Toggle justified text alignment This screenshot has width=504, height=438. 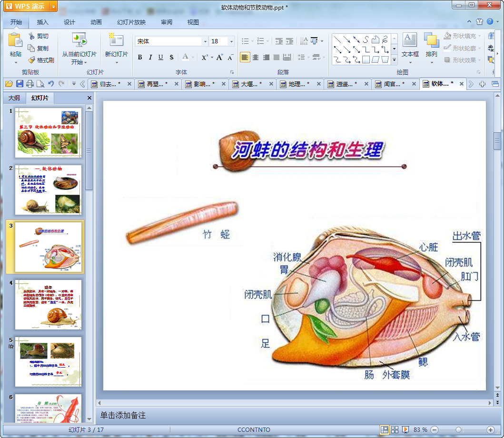[x=277, y=57]
